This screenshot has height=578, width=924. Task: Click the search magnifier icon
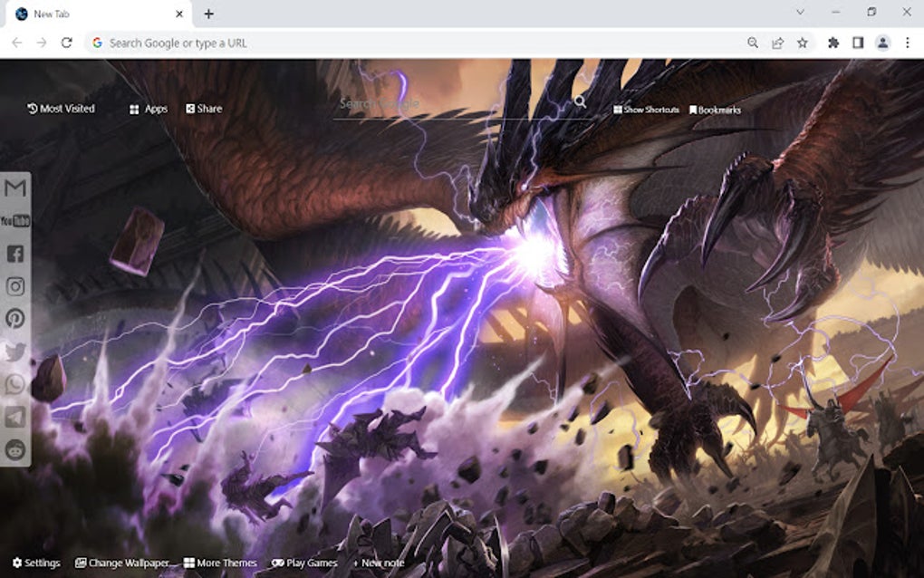click(580, 102)
